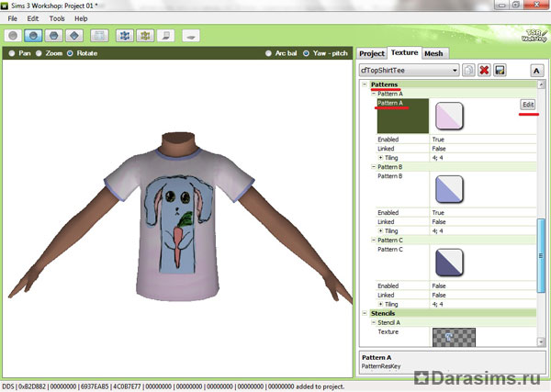
Task: Click the scrollbar down arrow
Action: tap(541, 342)
